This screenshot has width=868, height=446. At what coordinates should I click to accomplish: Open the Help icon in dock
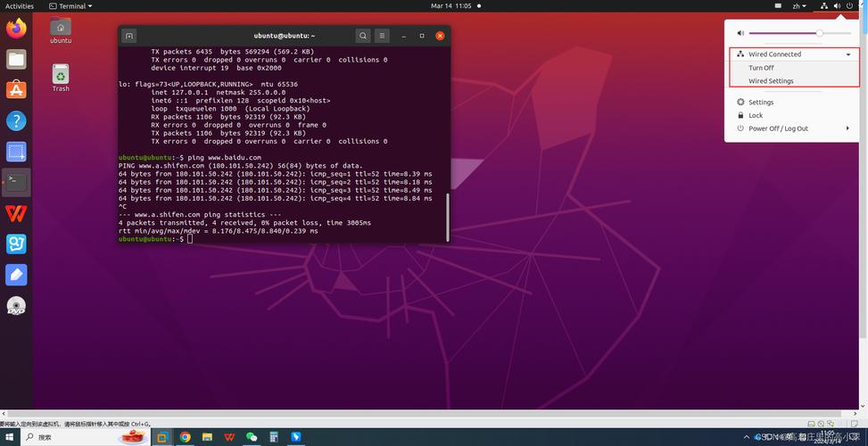[16, 120]
